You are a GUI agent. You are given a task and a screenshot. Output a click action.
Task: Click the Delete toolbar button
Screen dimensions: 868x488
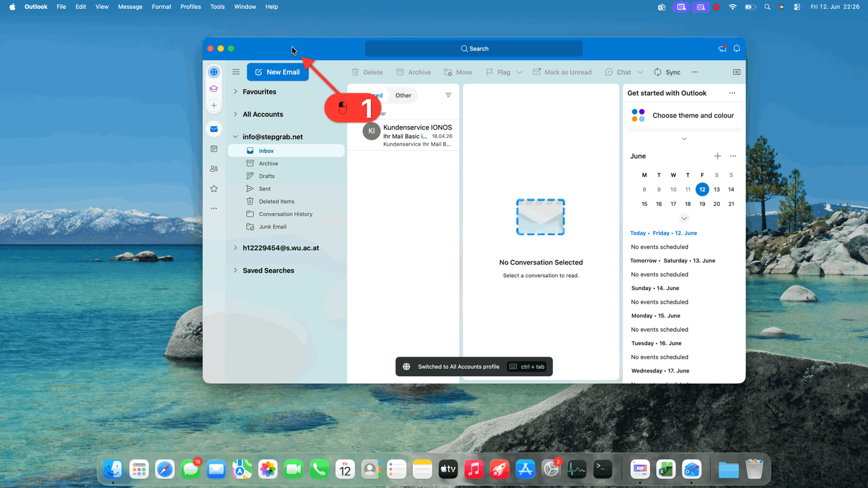coord(367,72)
